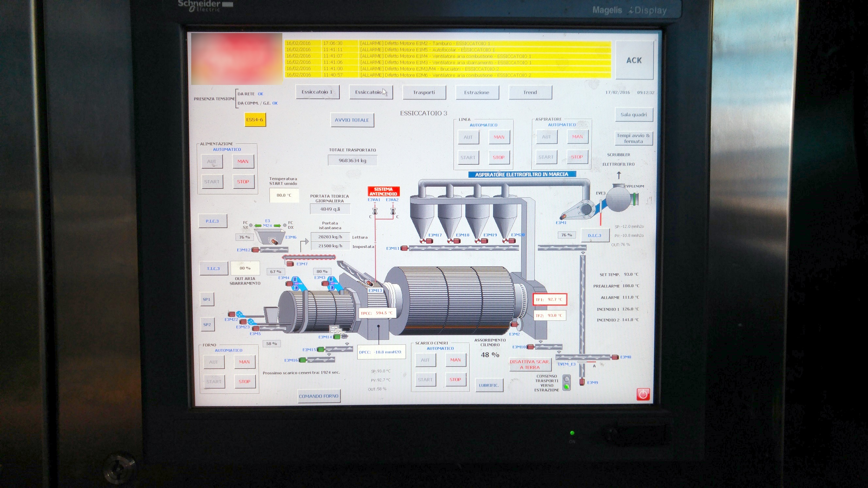Select the E3M19 cyclone rotary valve motor
This screenshot has width=868, height=488.
point(481,241)
